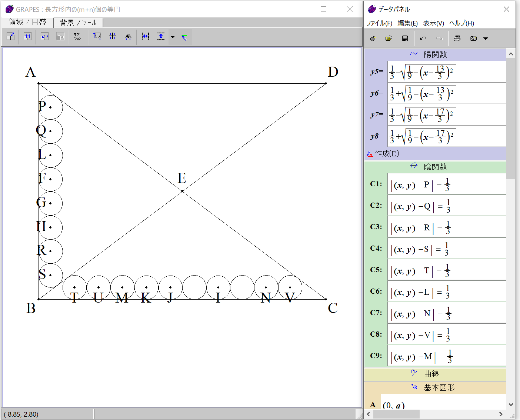This screenshot has width=520, height=420.
Task: Open dropdown arrow next to camera icon
Action: 486,39
